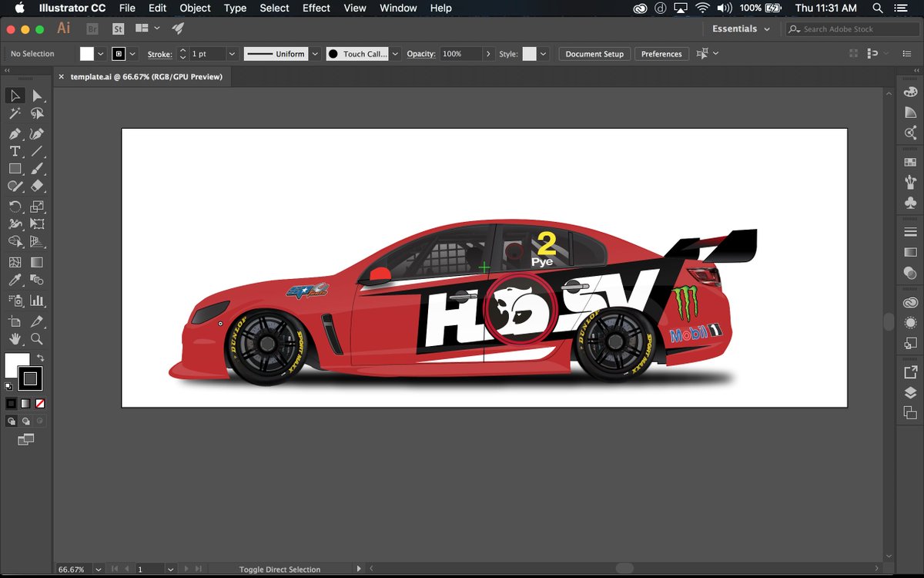
Task: Select the Paintbrush tool
Action: click(36, 169)
